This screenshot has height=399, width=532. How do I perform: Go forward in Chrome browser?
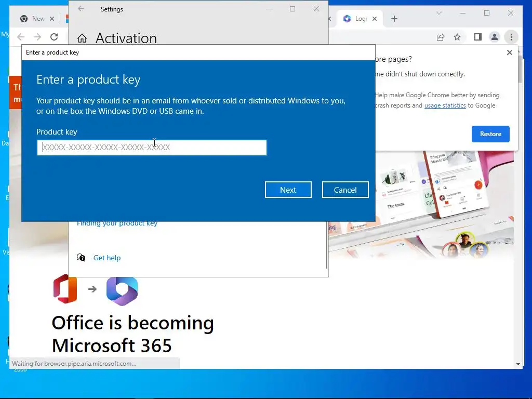coord(37,37)
